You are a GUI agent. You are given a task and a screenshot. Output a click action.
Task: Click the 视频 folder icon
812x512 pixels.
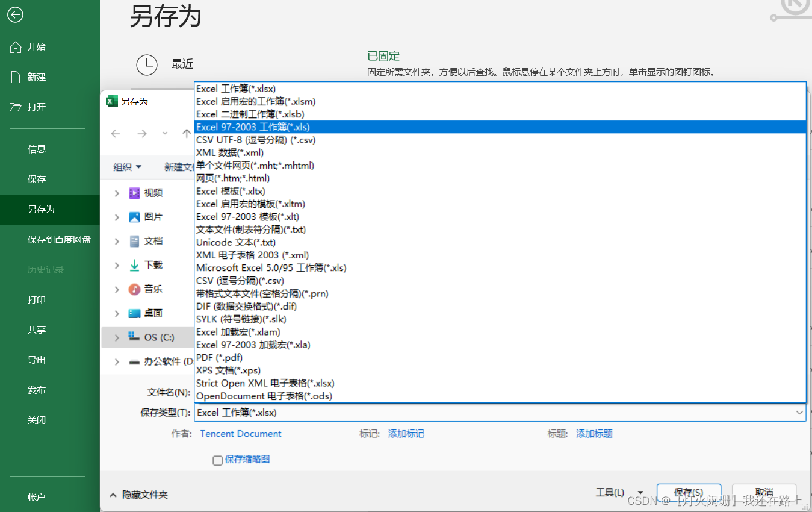click(134, 193)
